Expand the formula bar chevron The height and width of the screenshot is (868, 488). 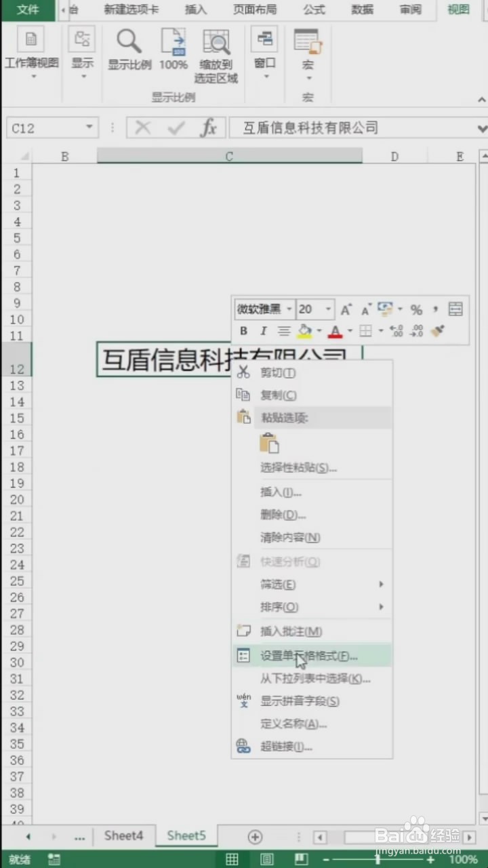pos(482,127)
